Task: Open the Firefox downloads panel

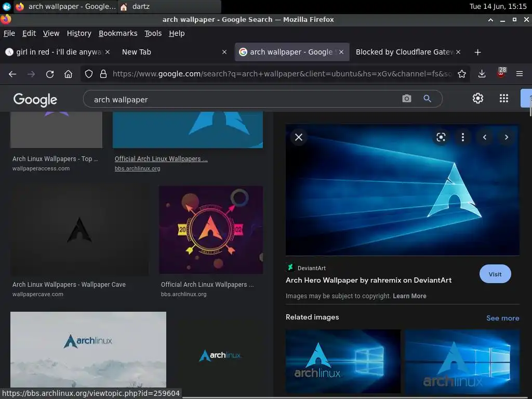Action: [482, 74]
